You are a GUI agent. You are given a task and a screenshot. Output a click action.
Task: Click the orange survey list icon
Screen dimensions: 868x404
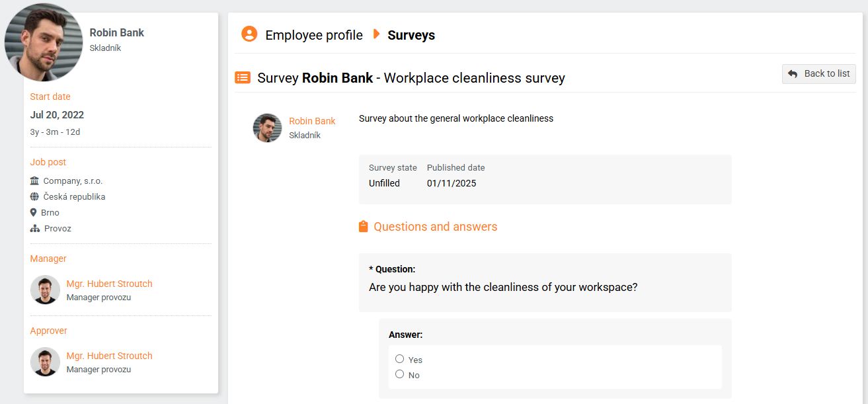point(243,78)
